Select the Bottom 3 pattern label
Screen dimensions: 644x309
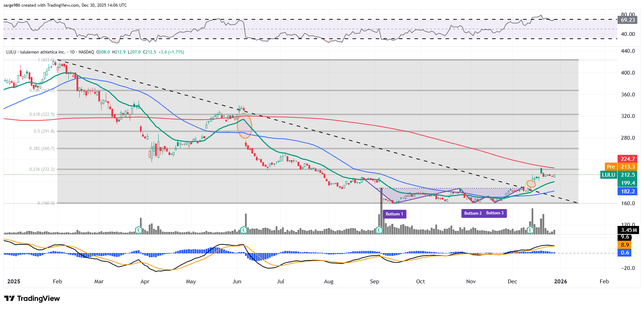click(495, 213)
